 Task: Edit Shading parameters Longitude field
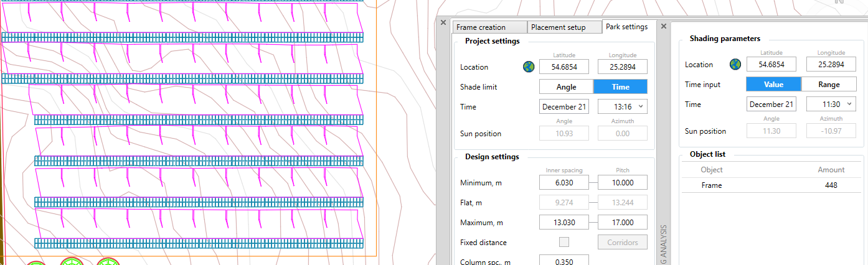point(831,64)
